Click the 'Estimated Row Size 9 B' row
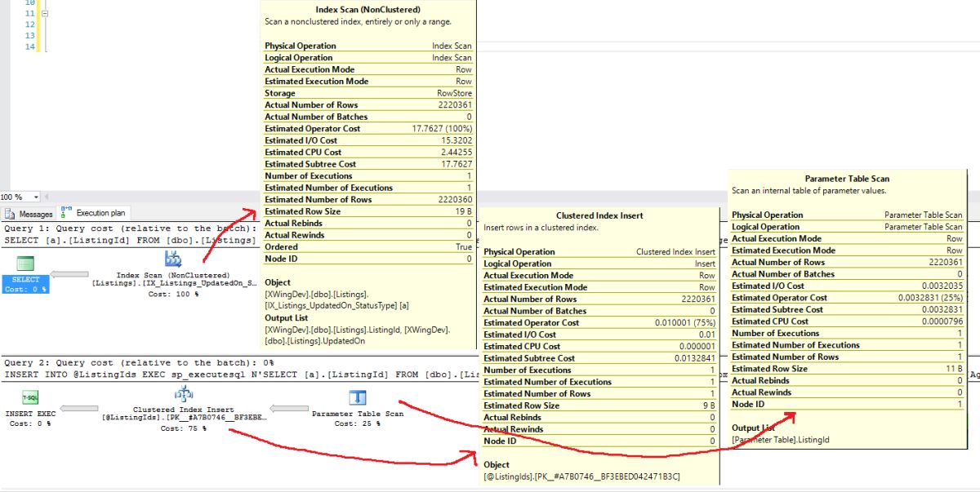 point(599,406)
